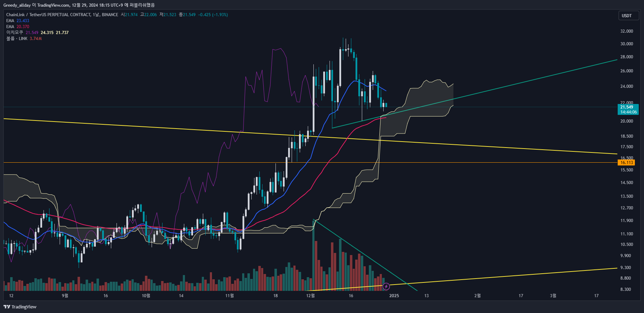Click the 26.000 price axis label
Screen dimensions: 644x313
click(627, 71)
